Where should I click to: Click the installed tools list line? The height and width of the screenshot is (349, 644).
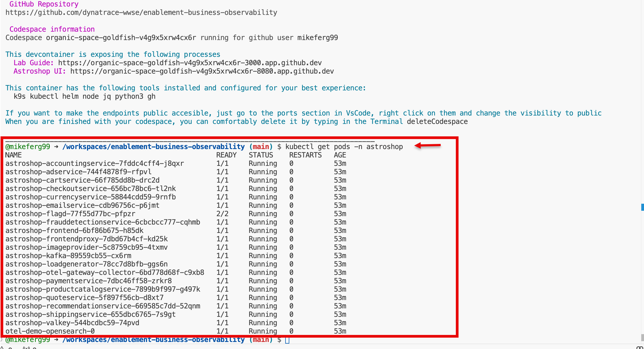(84, 96)
